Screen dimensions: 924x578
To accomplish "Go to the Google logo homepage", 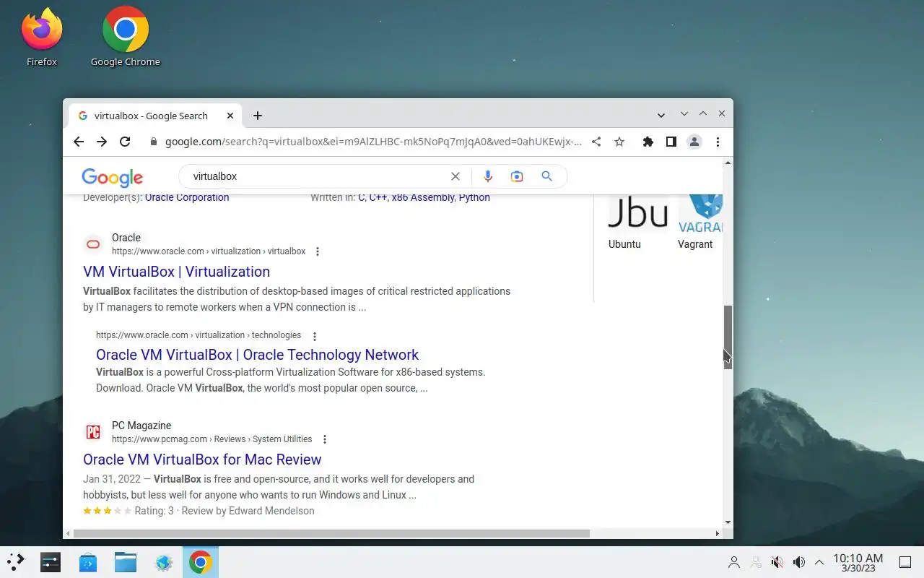I will [x=113, y=178].
